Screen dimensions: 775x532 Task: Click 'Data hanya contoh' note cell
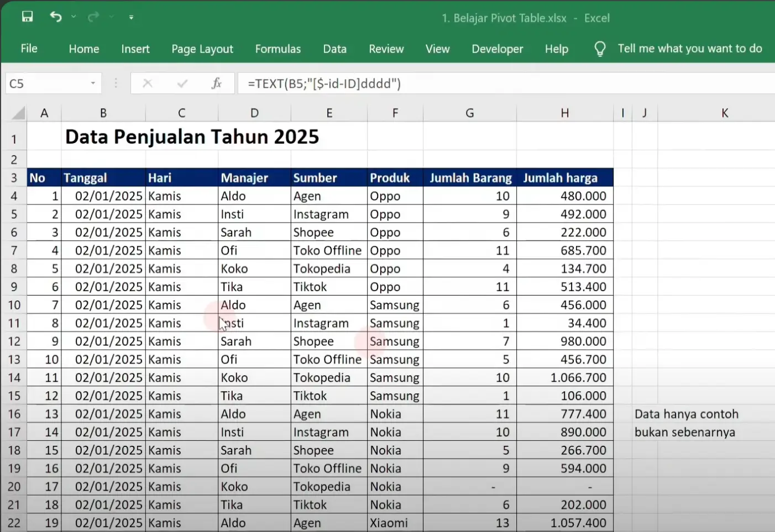(x=686, y=414)
